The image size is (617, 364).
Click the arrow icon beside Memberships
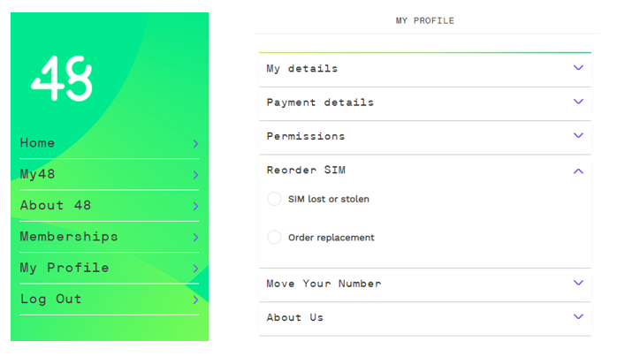[x=195, y=237]
